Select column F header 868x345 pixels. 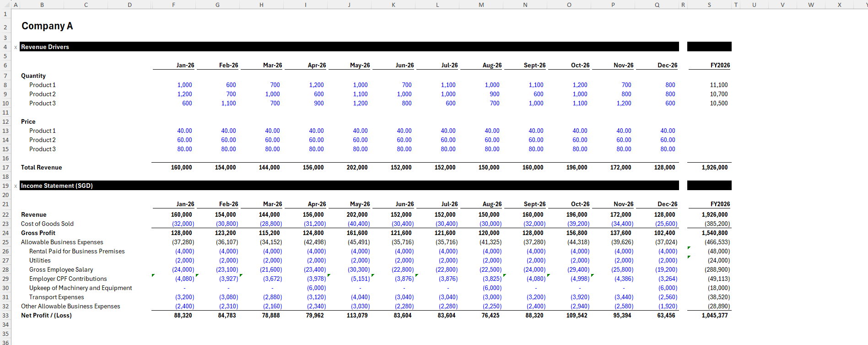pos(173,5)
